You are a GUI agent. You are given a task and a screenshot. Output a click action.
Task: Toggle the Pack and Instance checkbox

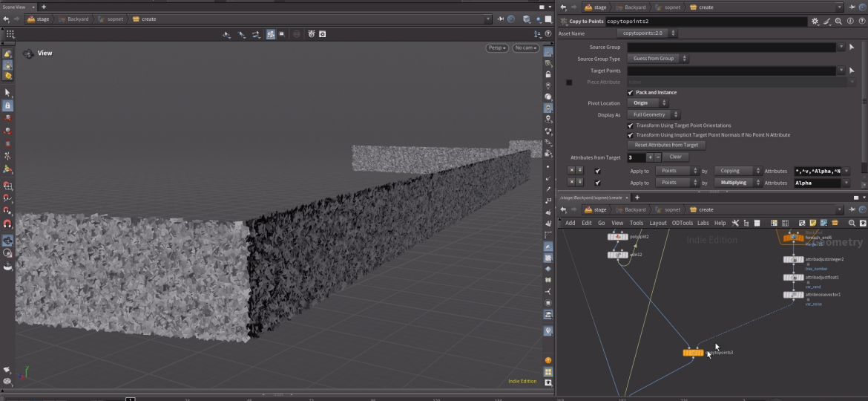[631, 93]
